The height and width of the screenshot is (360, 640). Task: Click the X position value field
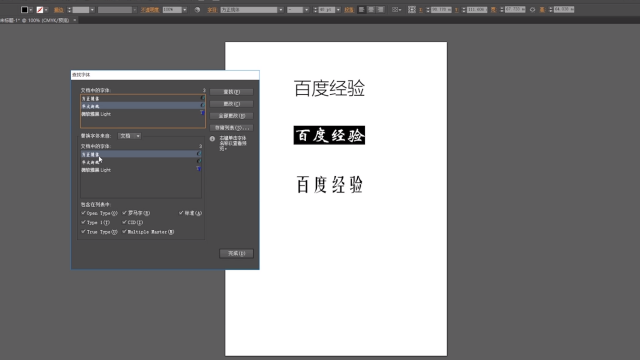pyautogui.click(x=441, y=9)
